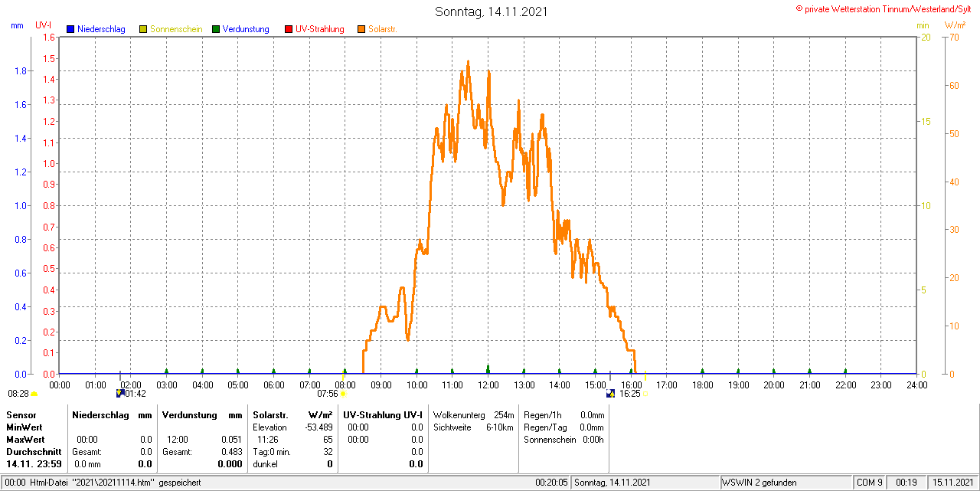Click the 00:20:05 status bar time
This screenshot has height=491, width=980.
(x=551, y=483)
